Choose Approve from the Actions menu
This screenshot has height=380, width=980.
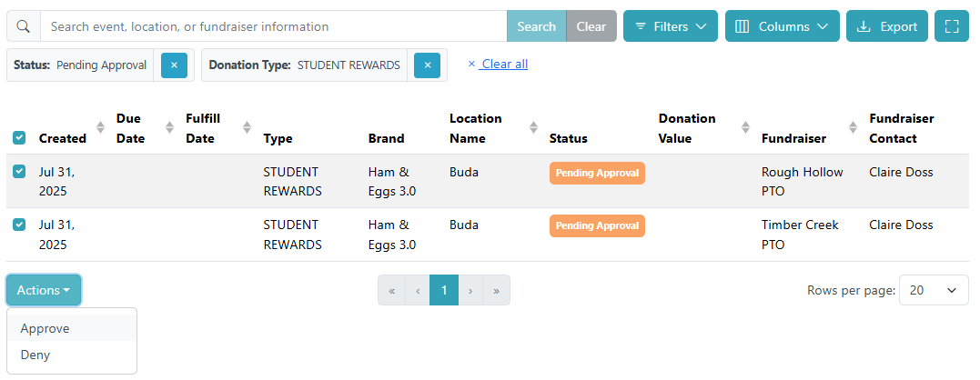45,328
